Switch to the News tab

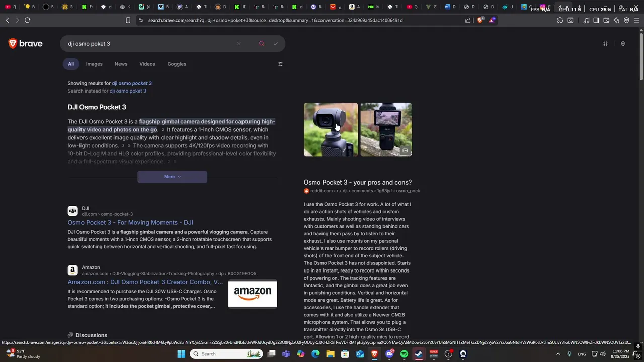pyautogui.click(x=121, y=64)
